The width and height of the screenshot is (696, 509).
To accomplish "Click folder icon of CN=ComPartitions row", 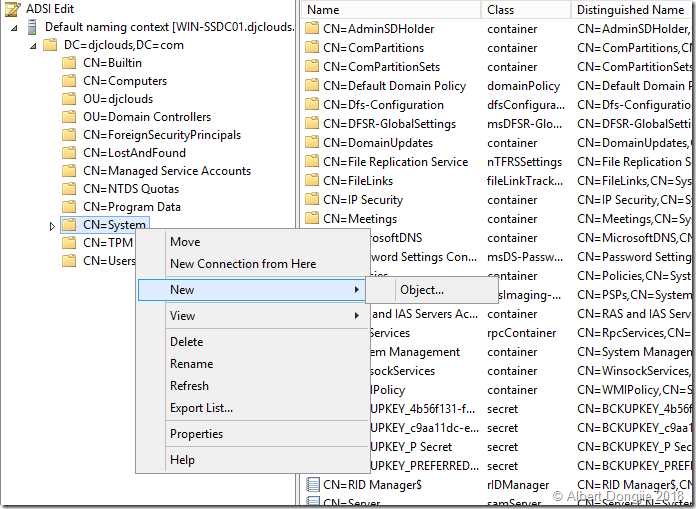I will pyautogui.click(x=312, y=47).
